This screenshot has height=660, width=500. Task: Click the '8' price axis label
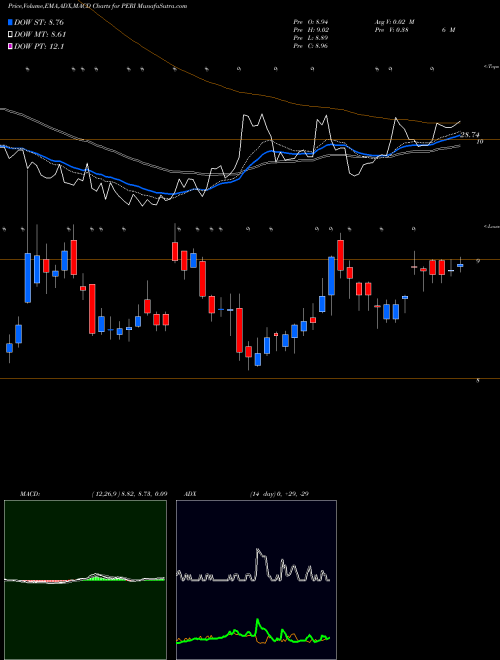(x=478, y=381)
